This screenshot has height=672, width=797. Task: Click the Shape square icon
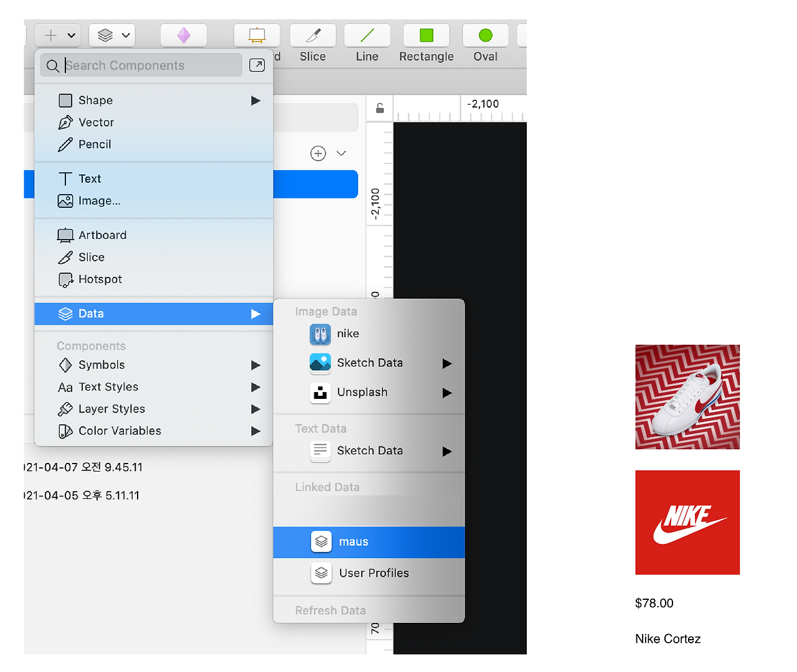point(65,100)
